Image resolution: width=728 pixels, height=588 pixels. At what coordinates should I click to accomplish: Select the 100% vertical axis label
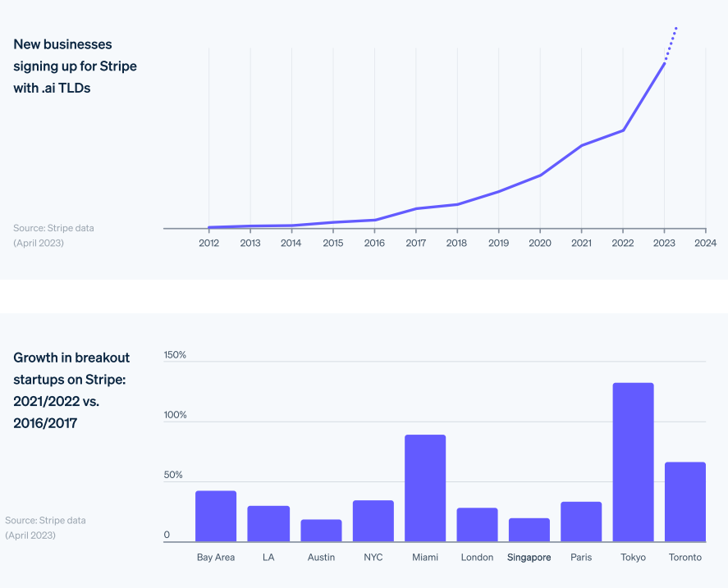pos(175,415)
